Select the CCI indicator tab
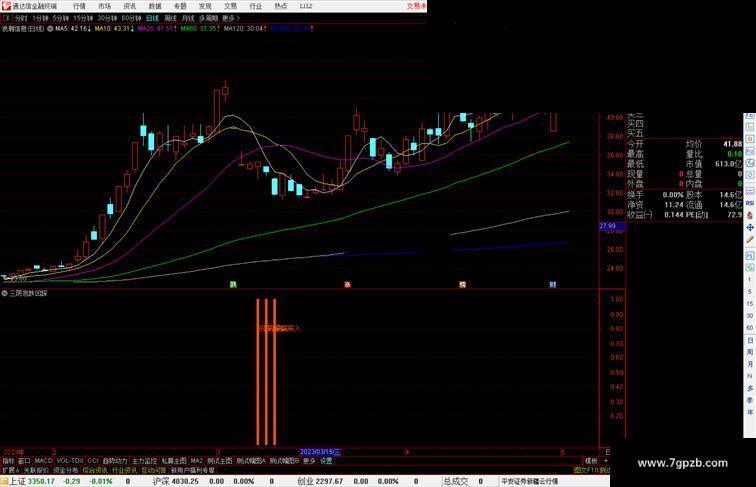Image resolution: width=756 pixels, height=487 pixels. point(93,461)
